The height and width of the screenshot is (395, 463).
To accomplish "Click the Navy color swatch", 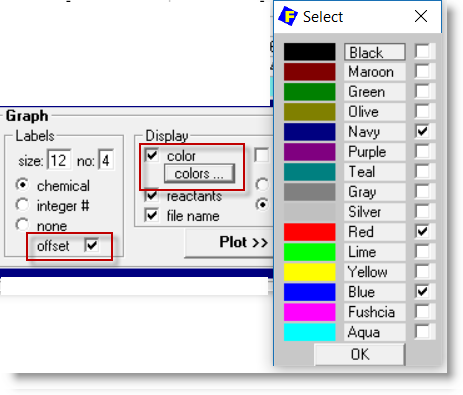I will pyautogui.click(x=309, y=132).
